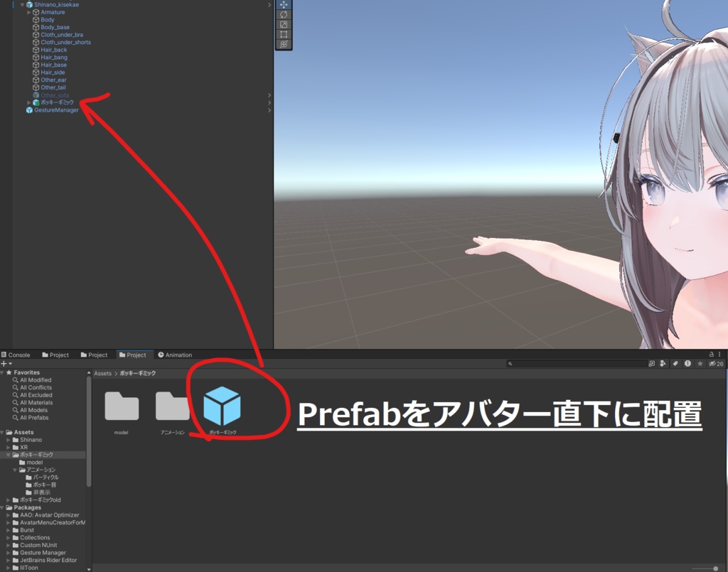Select the Gesture Manager package folder
Screen dimensions: 728x572
[43, 553]
